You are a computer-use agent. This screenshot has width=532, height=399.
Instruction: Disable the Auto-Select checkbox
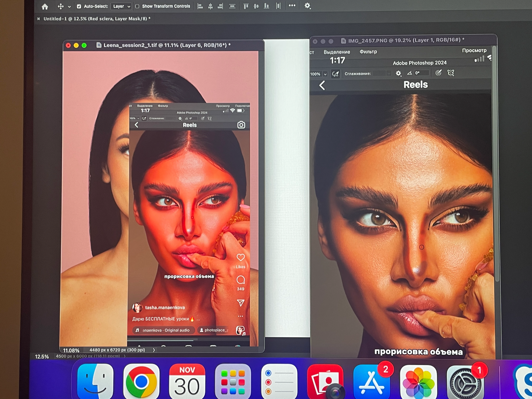(79, 6)
